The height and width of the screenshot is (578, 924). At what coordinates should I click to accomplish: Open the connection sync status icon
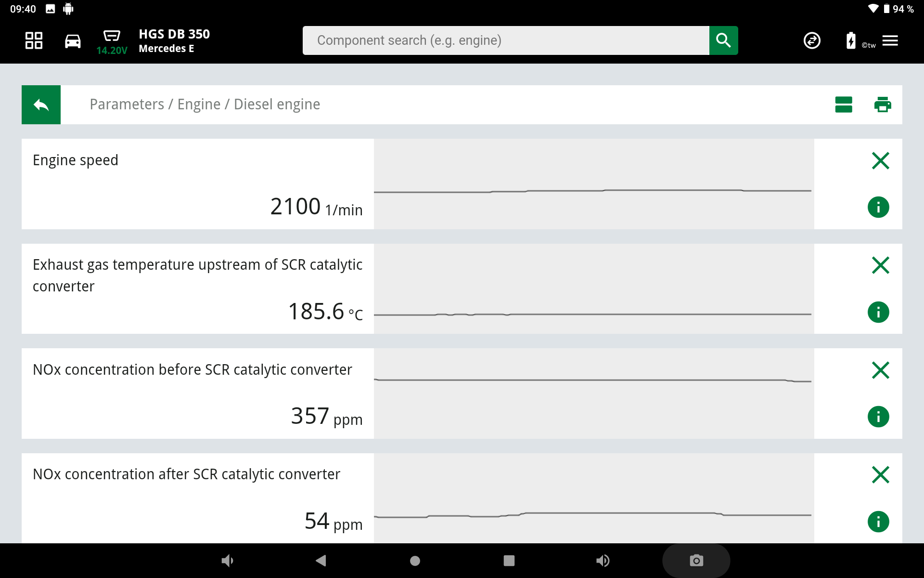coord(812,40)
